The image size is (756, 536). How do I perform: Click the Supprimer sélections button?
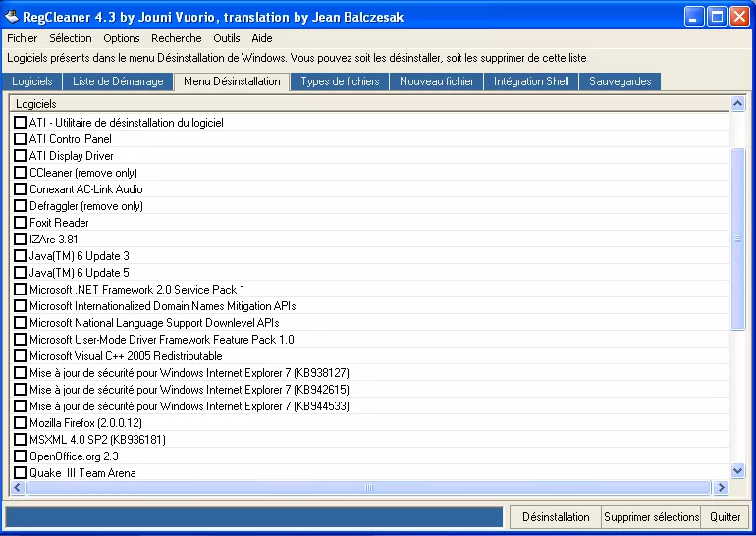[651, 517]
